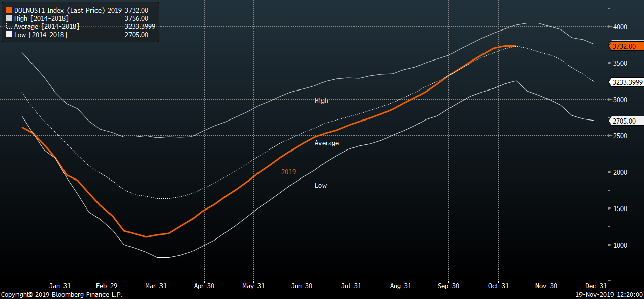Click the Nov-30 x-axis label

point(546,286)
